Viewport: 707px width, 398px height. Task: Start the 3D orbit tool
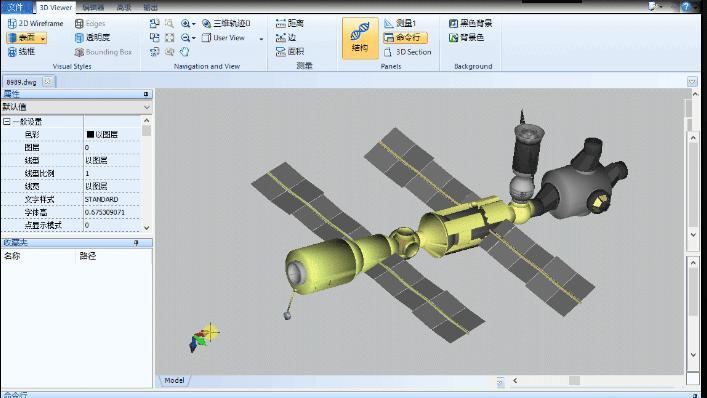(226, 23)
